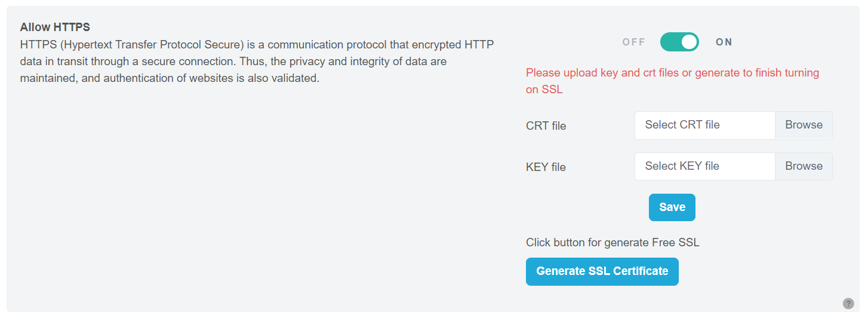Viewport: 868px width, 321px height.
Task: Click the gray help question mark icon
Action: click(x=848, y=304)
